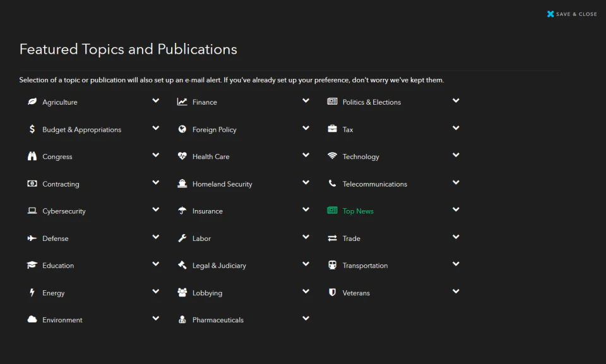This screenshot has height=364, width=606.
Task: Expand the Finance chevron
Action: tap(306, 100)
